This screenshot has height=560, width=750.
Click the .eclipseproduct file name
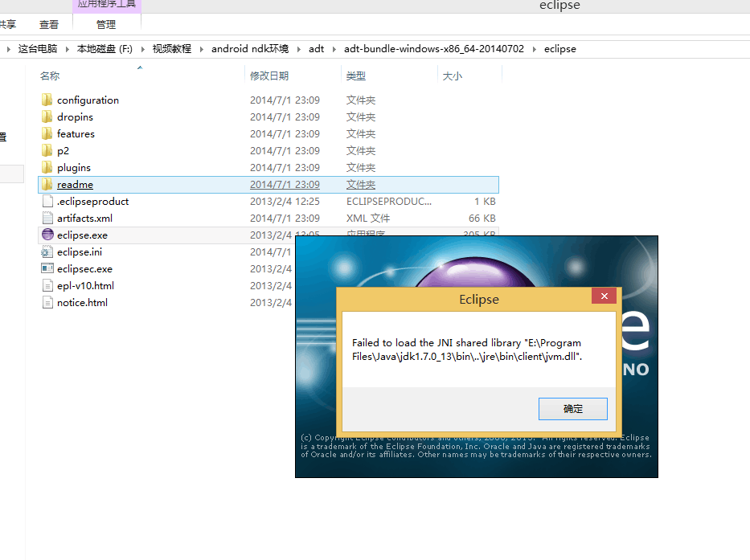pyautogui.click(x=92, y=202)
